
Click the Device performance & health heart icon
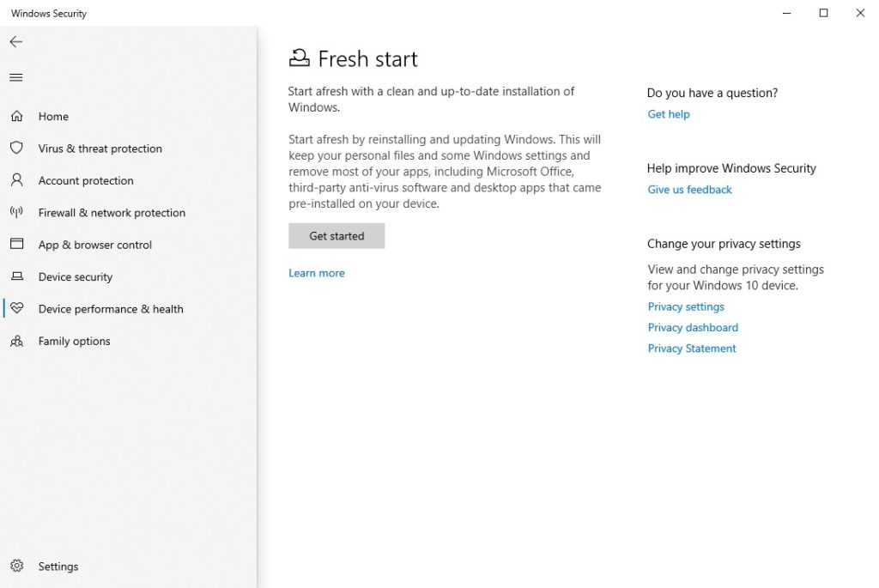pyautogui.click(x=16, y=309)
